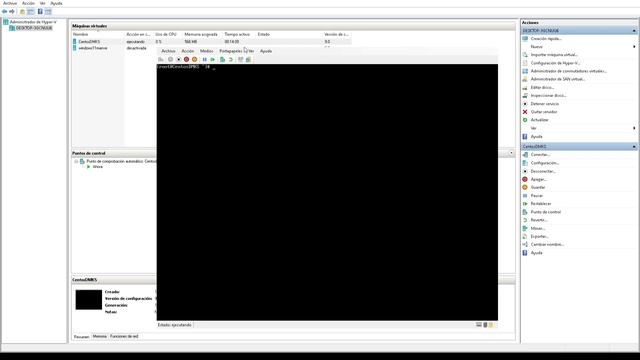Switch to the Resumen tab
The height and width of the screenshot is (360, 640).
coord(81,337)
